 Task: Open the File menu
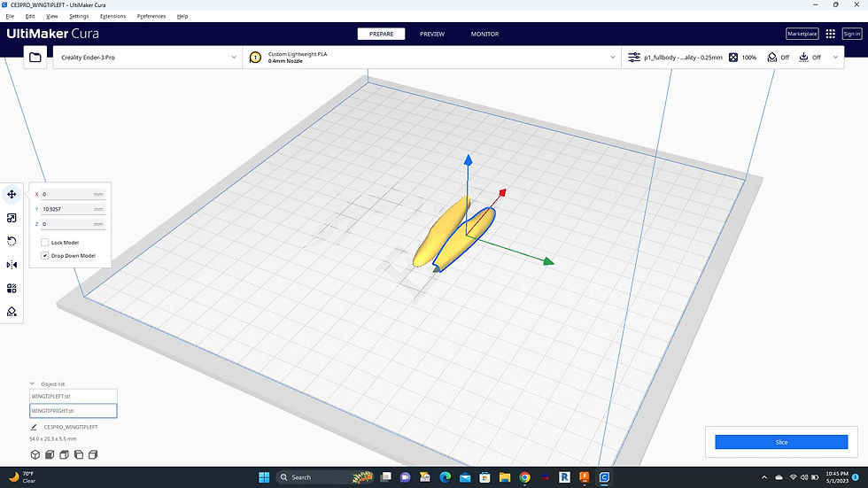coord(10,16)
